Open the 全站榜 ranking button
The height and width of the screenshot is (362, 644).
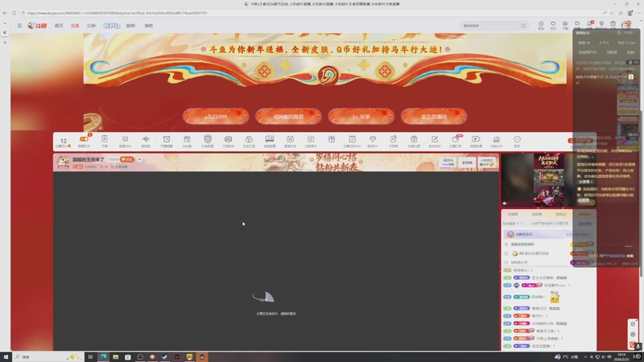[x=467, y=162]
